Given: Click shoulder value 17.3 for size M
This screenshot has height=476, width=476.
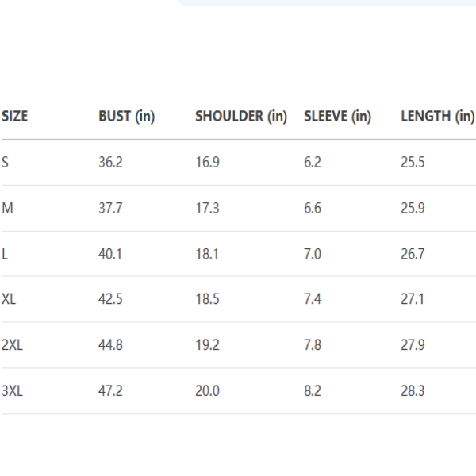Looking at the screenshot, I should tap(207, 209).
